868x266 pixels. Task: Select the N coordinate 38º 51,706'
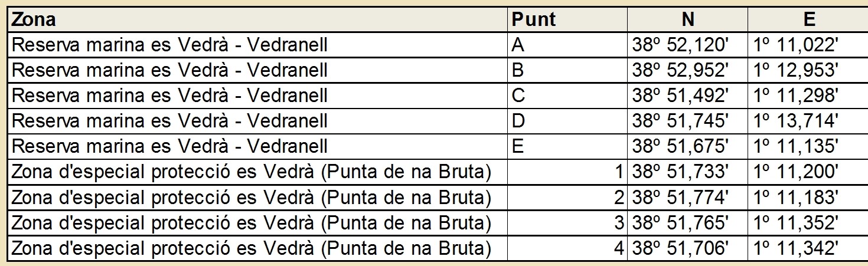point(681,248)
